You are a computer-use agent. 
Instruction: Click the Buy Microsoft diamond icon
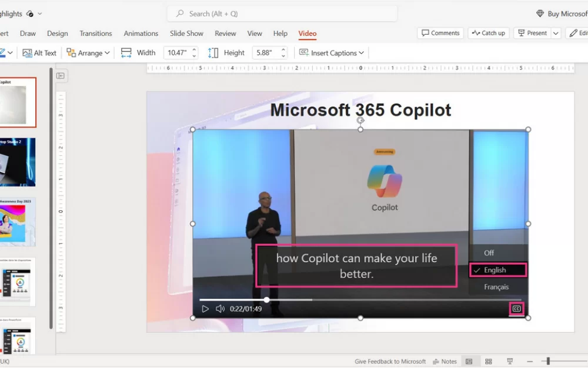pyautogui.click(x=540, y=14)
